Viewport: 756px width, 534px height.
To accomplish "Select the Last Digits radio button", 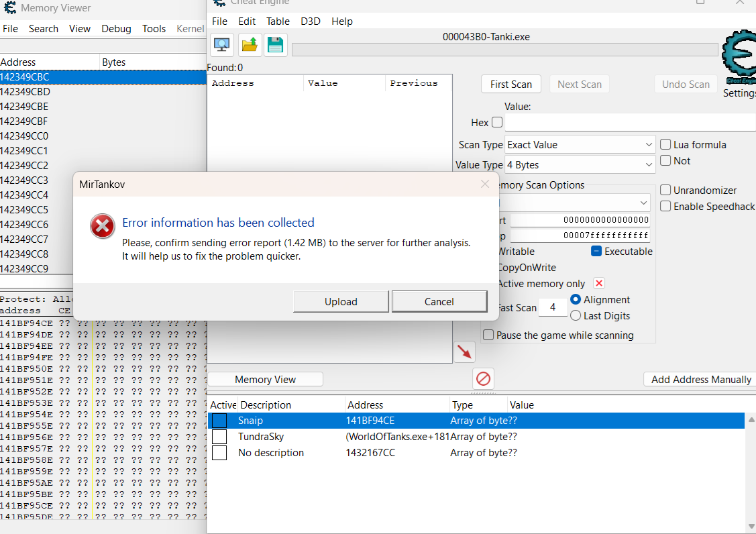I will tap(575, 315).
